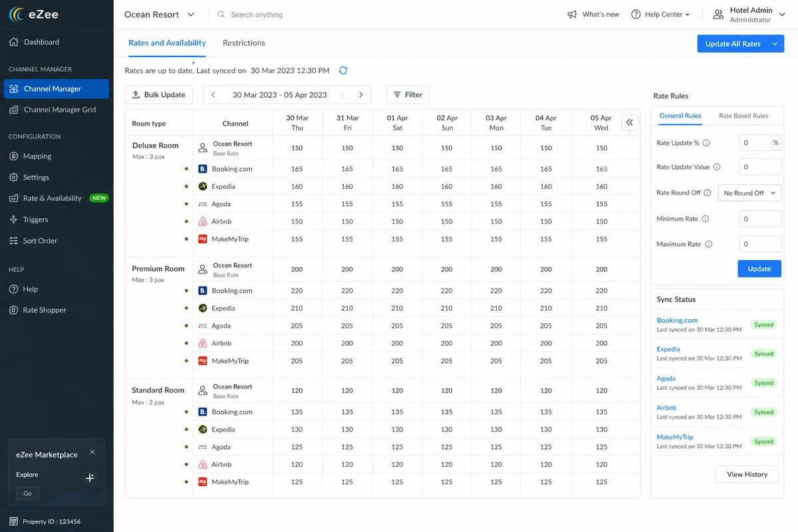Open the Booking.com sync status link

677,321
